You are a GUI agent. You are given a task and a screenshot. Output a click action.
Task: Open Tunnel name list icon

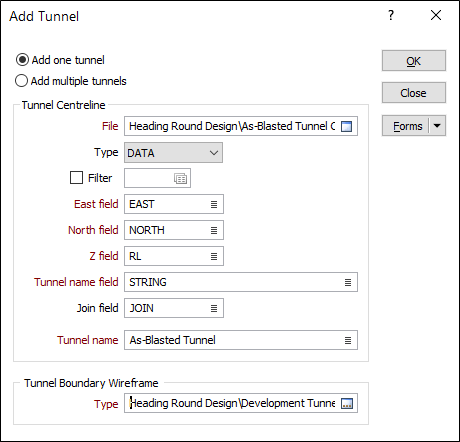tap(348, 340)
